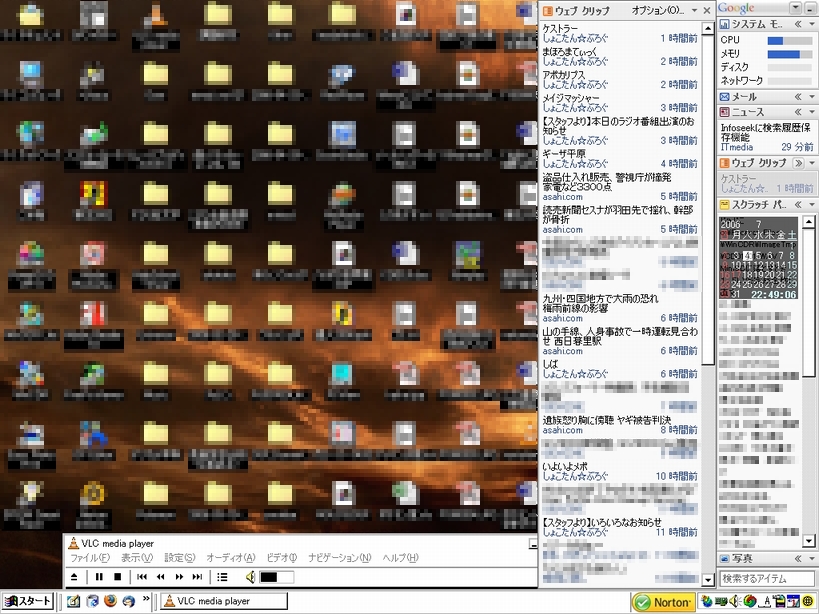The image size is (819, 614).
Task: Open the VLC ビデオ(I) menu
Action: click(282, 558)
